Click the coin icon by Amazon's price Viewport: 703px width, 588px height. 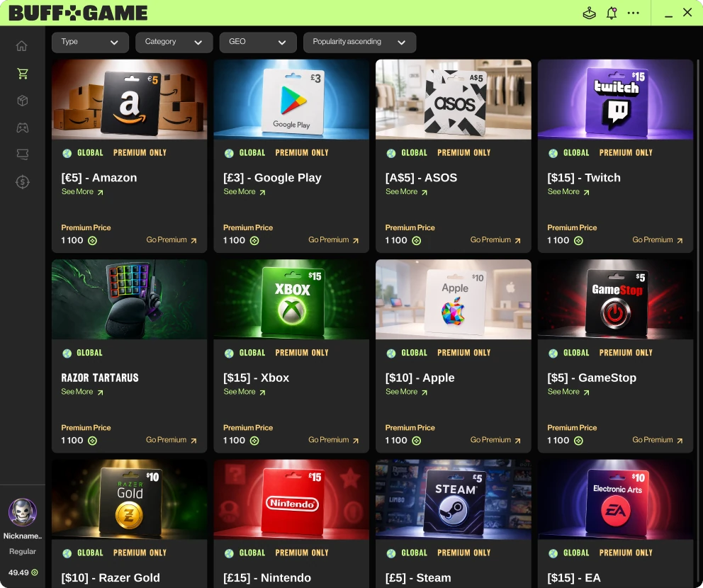point(92,241)
